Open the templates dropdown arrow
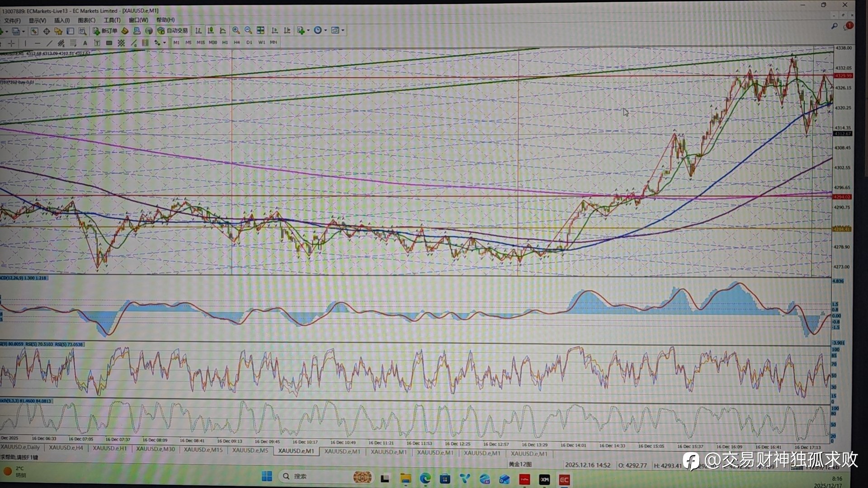Image resolution: width=868 pixels, height=488 pixels. coord(343,30)
